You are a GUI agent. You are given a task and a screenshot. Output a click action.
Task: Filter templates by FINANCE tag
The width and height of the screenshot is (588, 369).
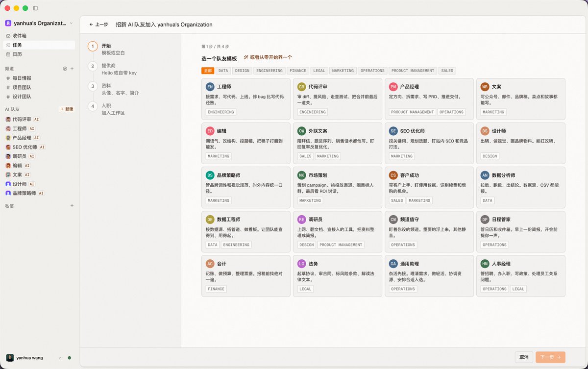297,71
